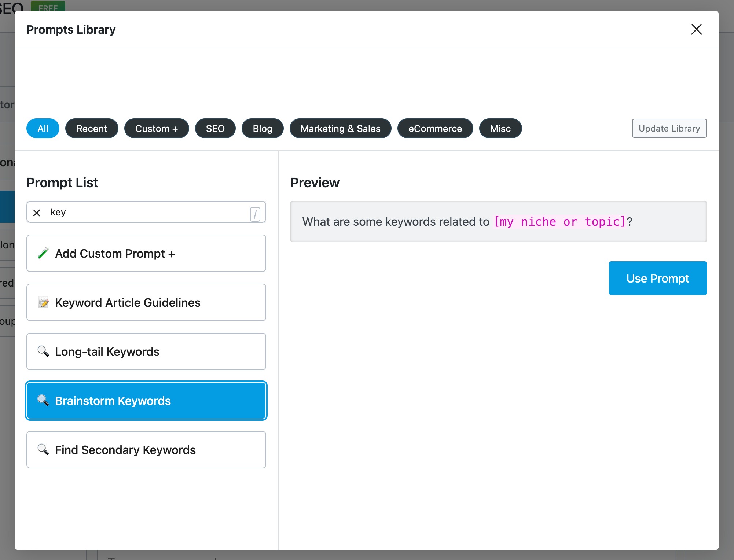Image resolution: width=734 pixels, height=560 pixels.
Task: Clear the prompt search field
Action: point(37,213)
